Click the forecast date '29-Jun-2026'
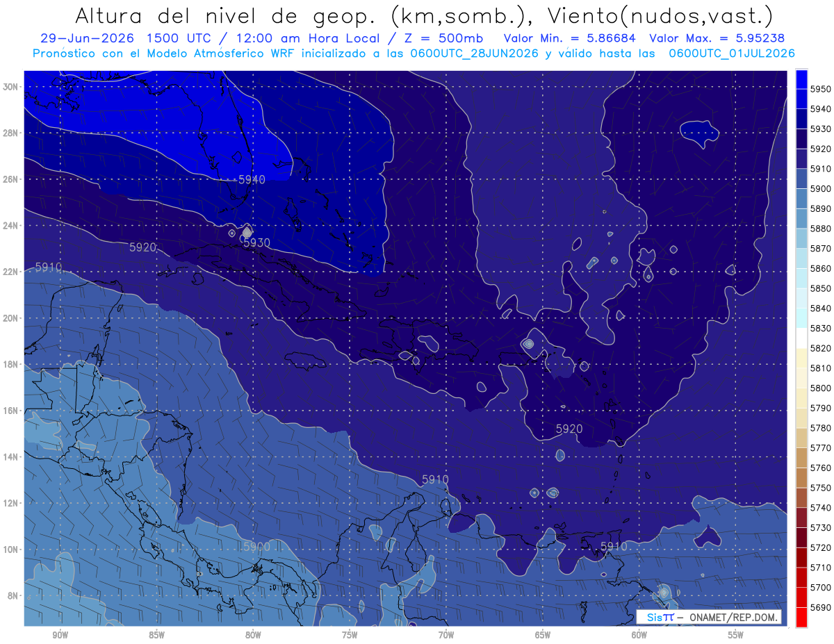 [88, 39]
